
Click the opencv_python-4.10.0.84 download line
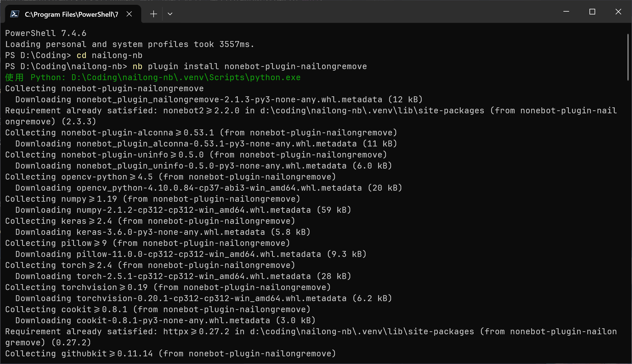[209, 188]
